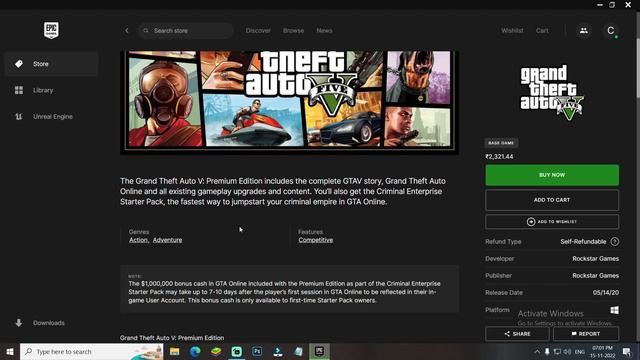The width and height of the screenshot is (640, 360).
Task: Click the Downloads arrow icon
Action: coord(19,323)
